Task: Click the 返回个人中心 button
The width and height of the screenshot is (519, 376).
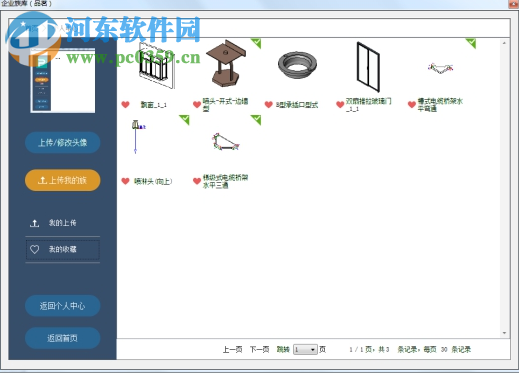Action: (x=63, y=306)
